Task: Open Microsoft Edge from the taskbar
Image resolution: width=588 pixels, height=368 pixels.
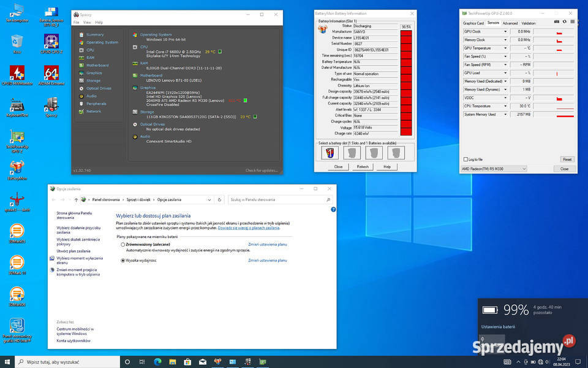Action: coord(157,362)
